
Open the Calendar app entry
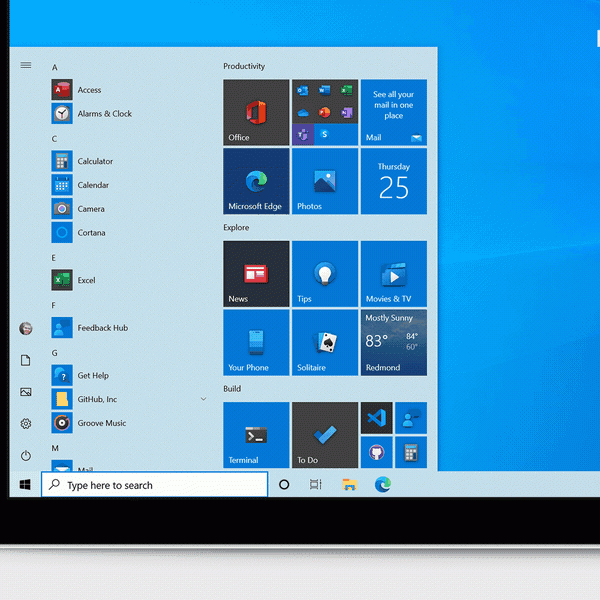click(x=130, y=185)
